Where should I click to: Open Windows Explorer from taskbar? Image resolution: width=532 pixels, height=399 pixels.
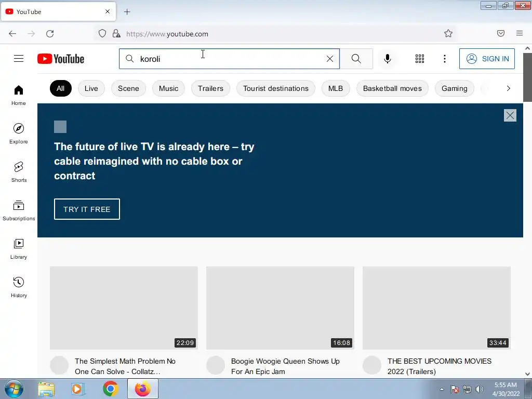(x=46, y=389)
